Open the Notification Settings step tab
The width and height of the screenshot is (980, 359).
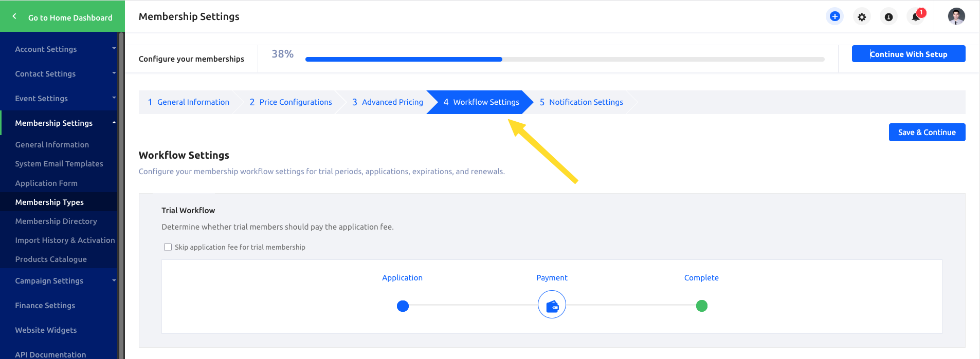pos(581,102)
